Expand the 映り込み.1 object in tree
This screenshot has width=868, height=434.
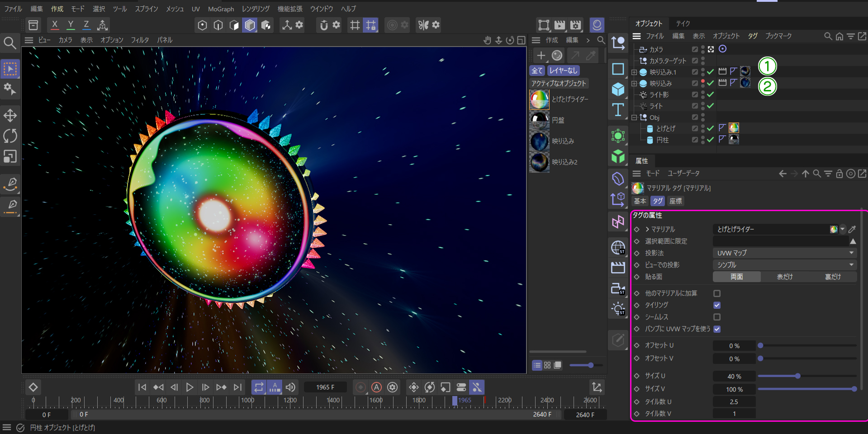point(634,72)
